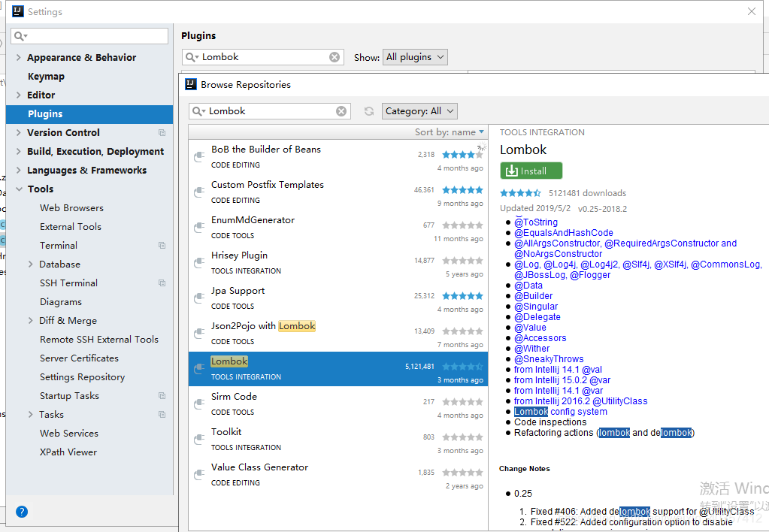Screen dimensions: 769x532
Task: Expand the Database node under Tools
Action: point(30,264)
